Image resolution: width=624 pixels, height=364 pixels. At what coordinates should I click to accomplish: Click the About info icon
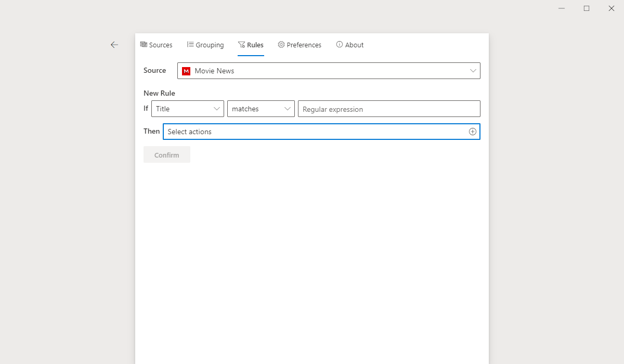[x=340, y=45]
